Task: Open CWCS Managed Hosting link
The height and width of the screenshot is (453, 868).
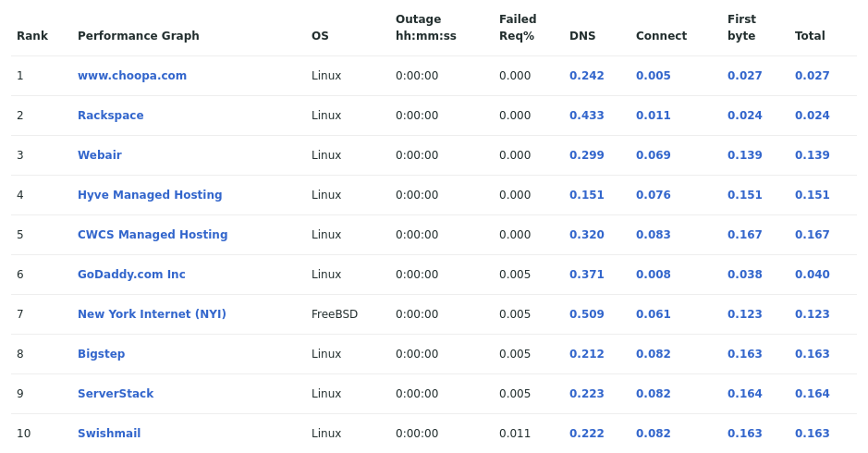Action: click(153, 235)
